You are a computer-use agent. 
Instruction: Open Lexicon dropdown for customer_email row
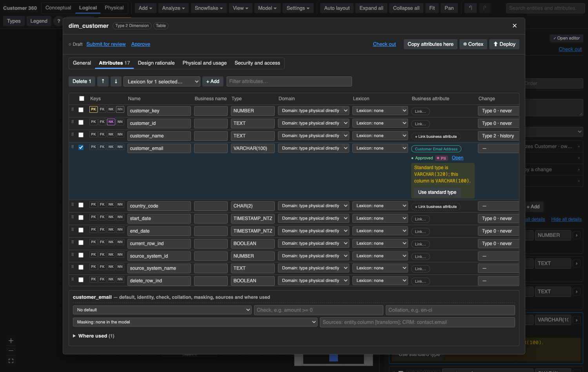[x=380, y=148]
